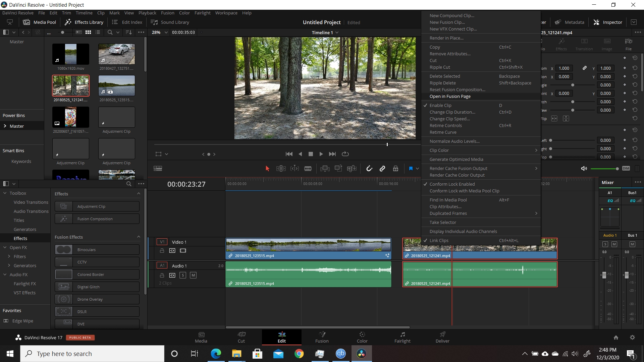
Task: Collapse the Fusion Effects list header
Action: pos(139,237)
